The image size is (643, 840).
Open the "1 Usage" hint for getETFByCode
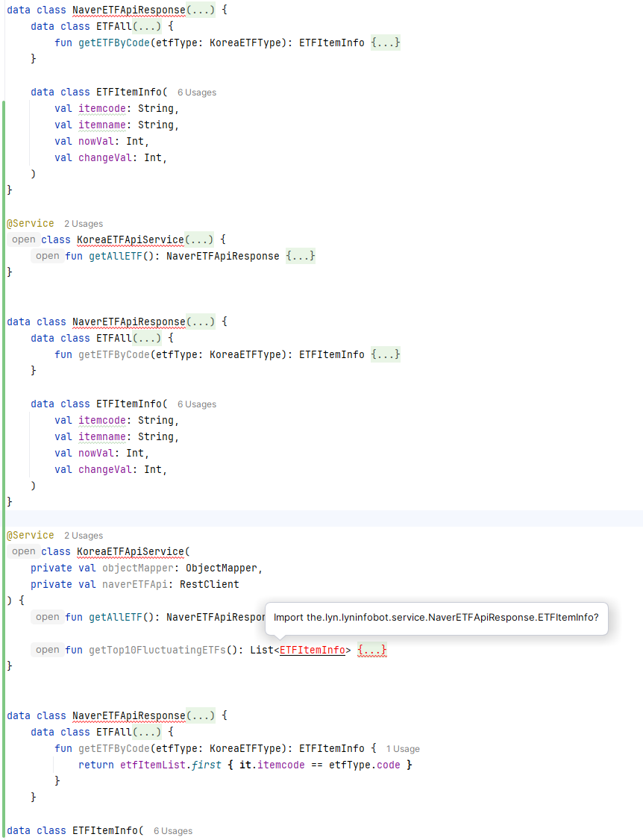pyautogui.click(x=403, y=749)
